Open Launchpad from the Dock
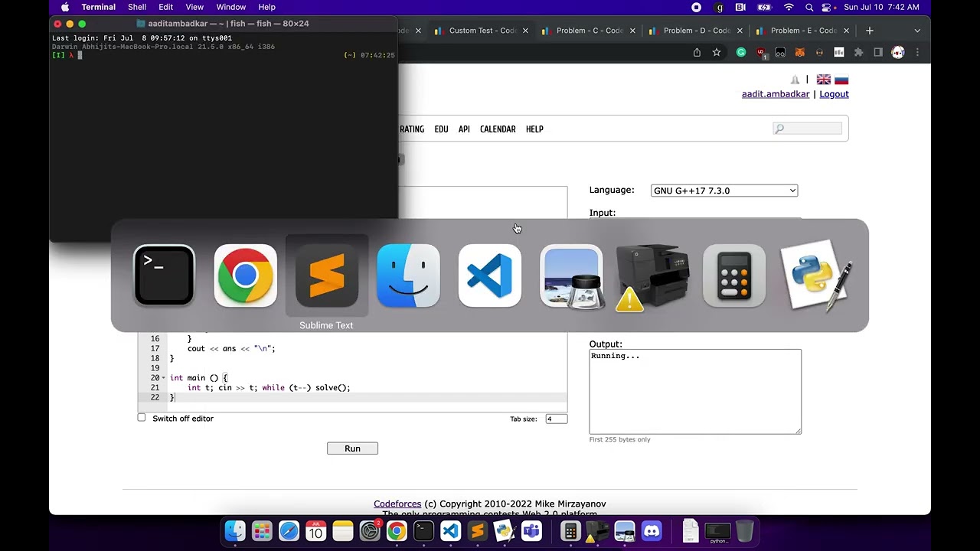 tap(262, 531)
